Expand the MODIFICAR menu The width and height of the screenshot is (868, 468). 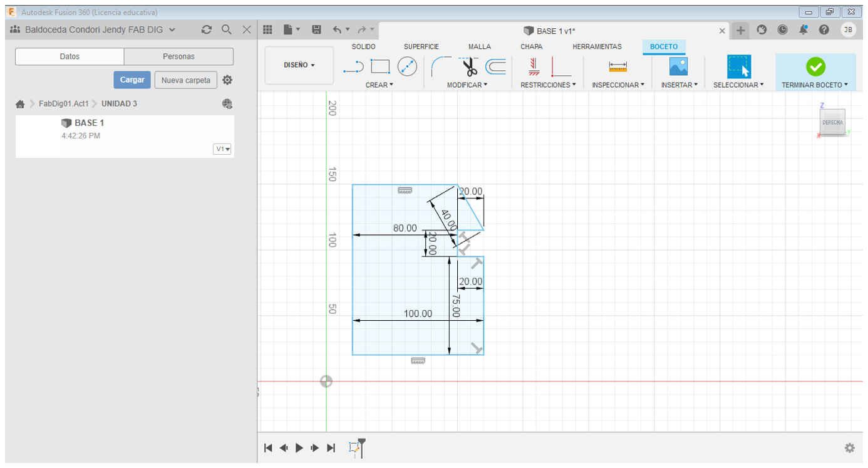point(467,85)
